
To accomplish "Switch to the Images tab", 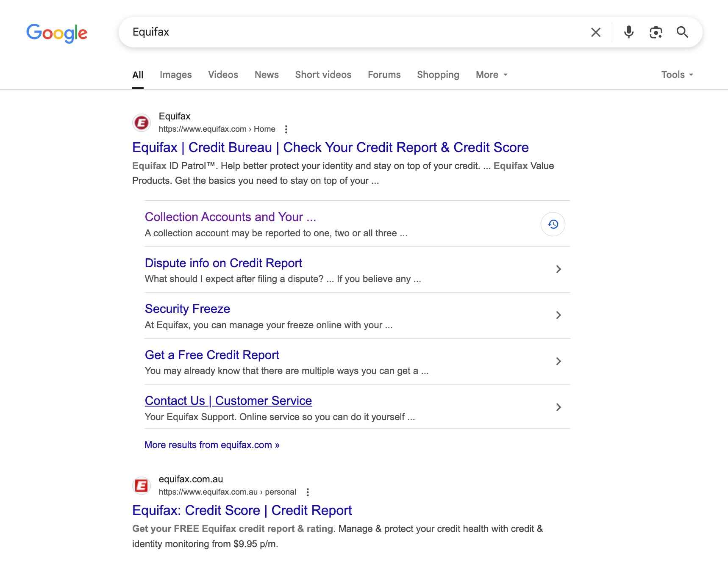I will (x=175, y=75).
